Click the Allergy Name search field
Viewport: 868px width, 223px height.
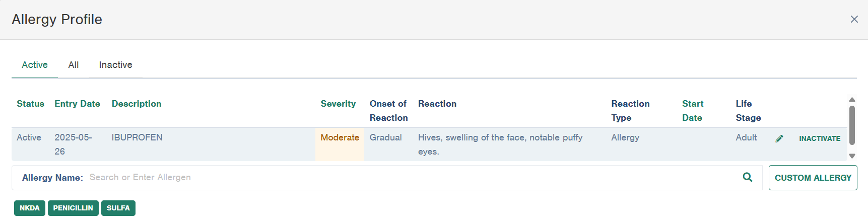coord(412,177)
